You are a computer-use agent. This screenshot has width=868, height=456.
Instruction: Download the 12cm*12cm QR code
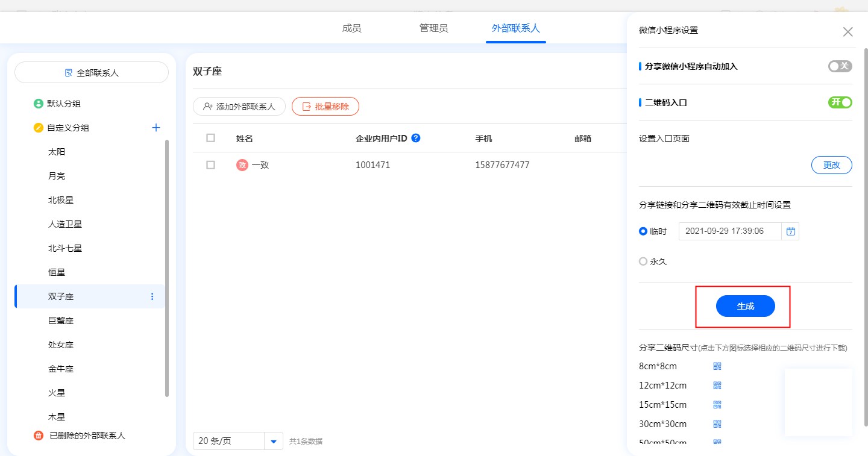tap(717, 386)
